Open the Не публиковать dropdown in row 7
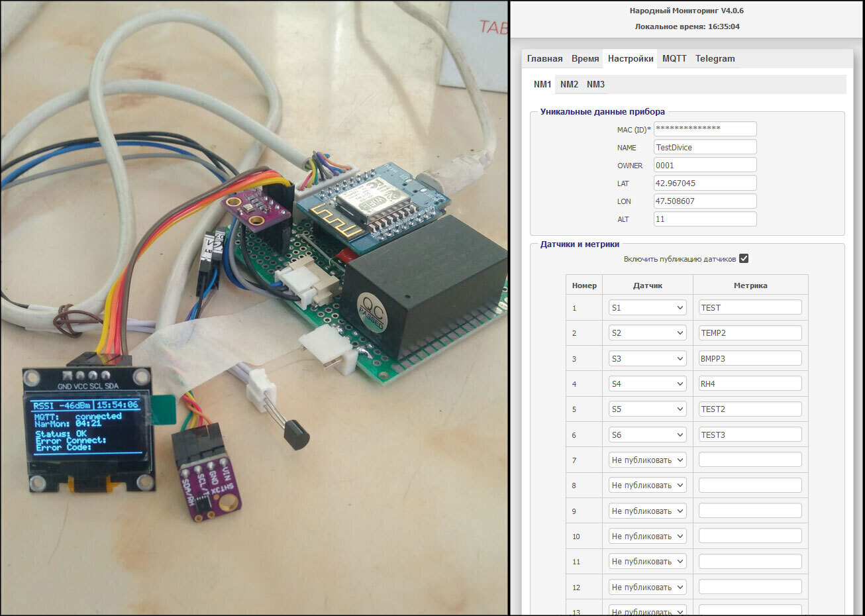Screen dimensions: 865x616 point(647,460)
